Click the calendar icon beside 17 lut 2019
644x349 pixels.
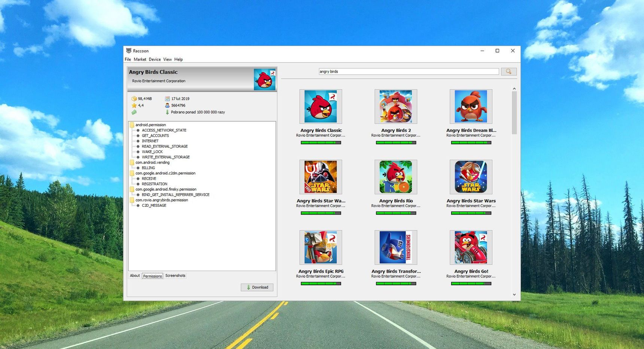(x=167, y=99)
